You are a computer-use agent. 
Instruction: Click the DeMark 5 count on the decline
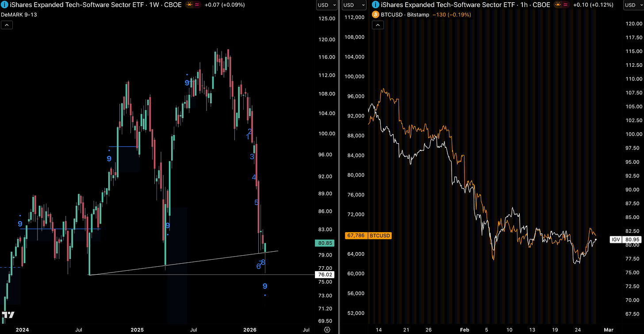pyautogui.click(x=257, y=203)
